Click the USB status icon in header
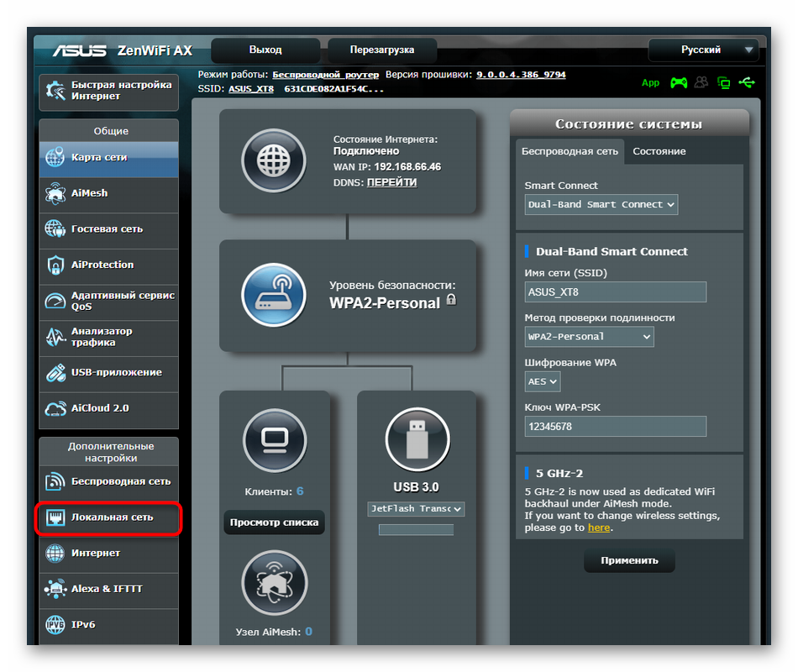 [747, 82]
